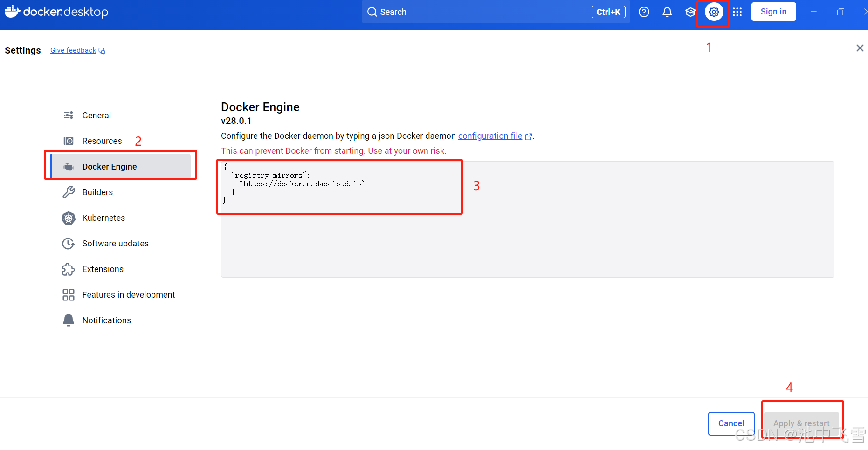
Task: Open the notifications bell in header
Action: [x=667, y=12]
